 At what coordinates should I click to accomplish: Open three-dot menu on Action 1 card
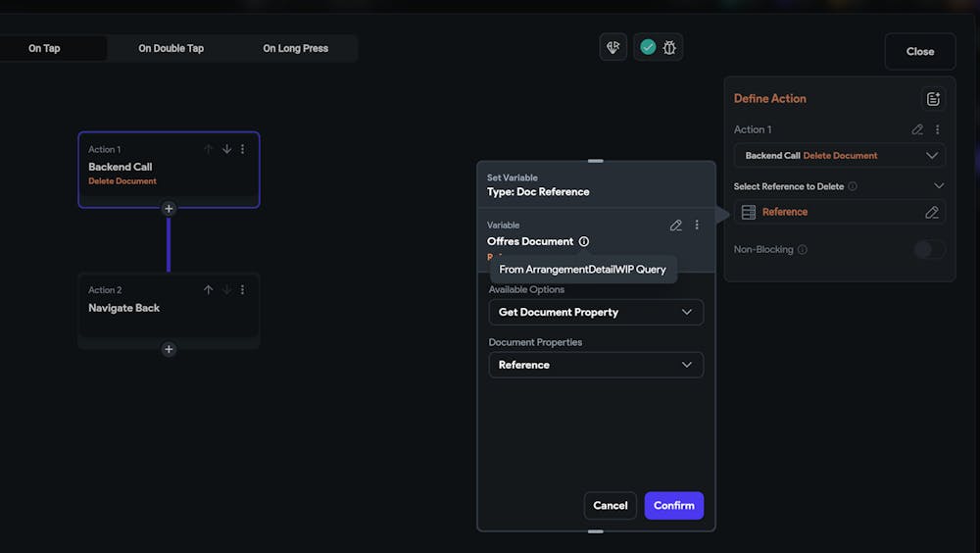(242, 149)
